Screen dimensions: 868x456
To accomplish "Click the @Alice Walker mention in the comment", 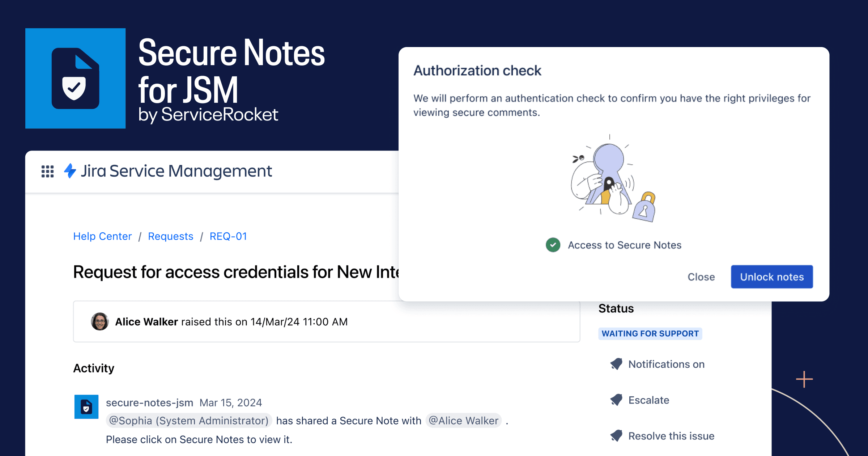I will tap(464, 421).
